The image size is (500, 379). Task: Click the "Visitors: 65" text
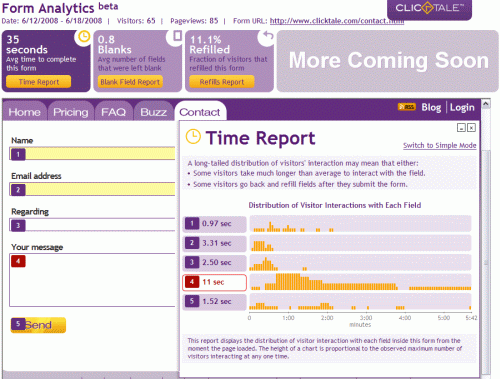click(136, 21)
